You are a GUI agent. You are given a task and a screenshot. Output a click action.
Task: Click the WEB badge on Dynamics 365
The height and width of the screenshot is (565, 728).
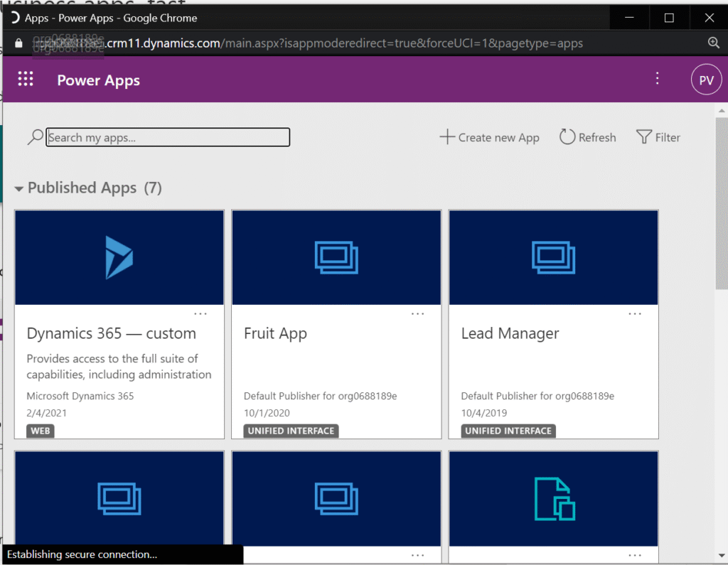[x=41, y=431]
